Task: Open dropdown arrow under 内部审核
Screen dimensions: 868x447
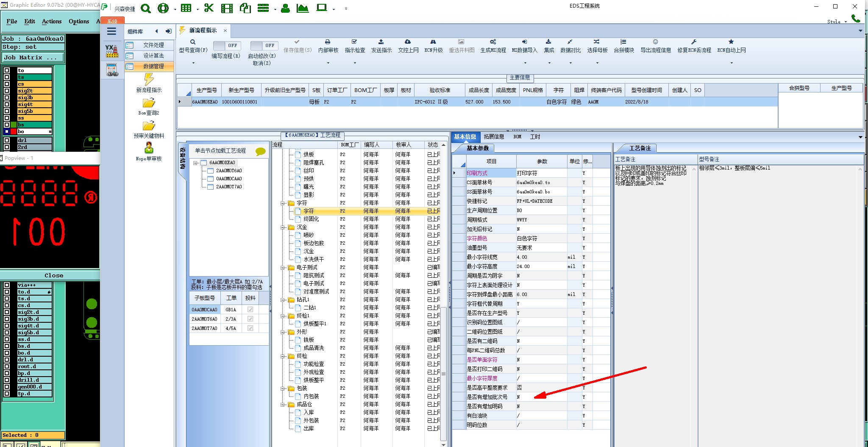Action: click(x=328, y=63)
